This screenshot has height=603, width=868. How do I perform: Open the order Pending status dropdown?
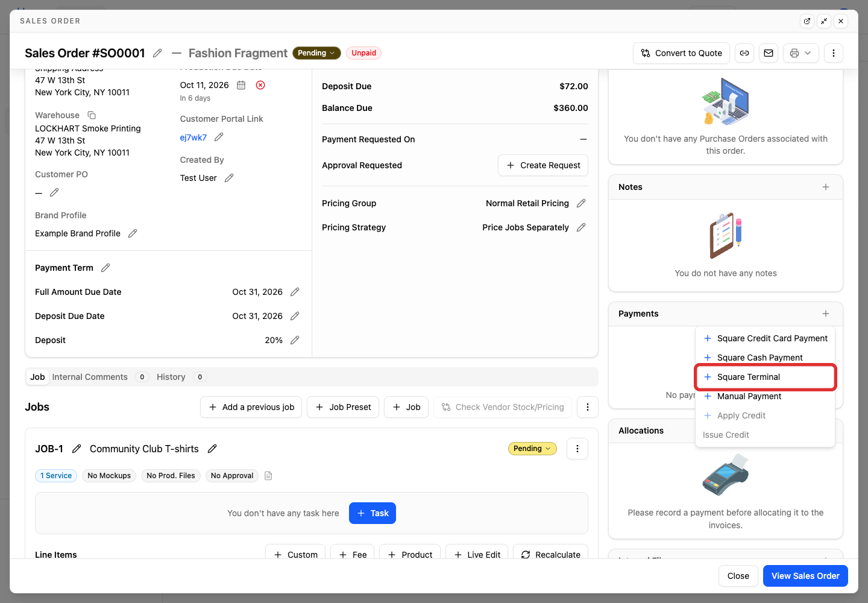click(x=316, y=53)
